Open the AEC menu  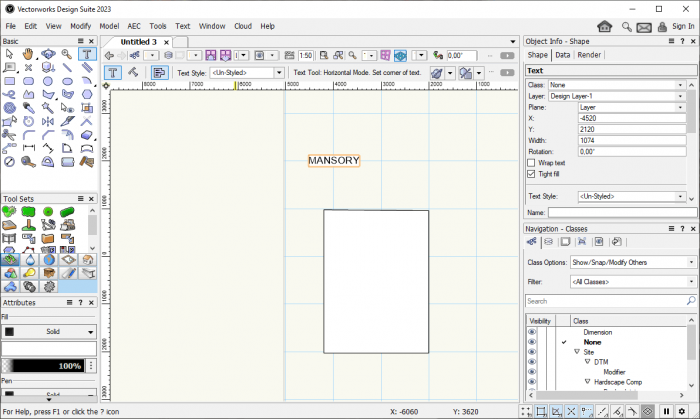[134, 26]
